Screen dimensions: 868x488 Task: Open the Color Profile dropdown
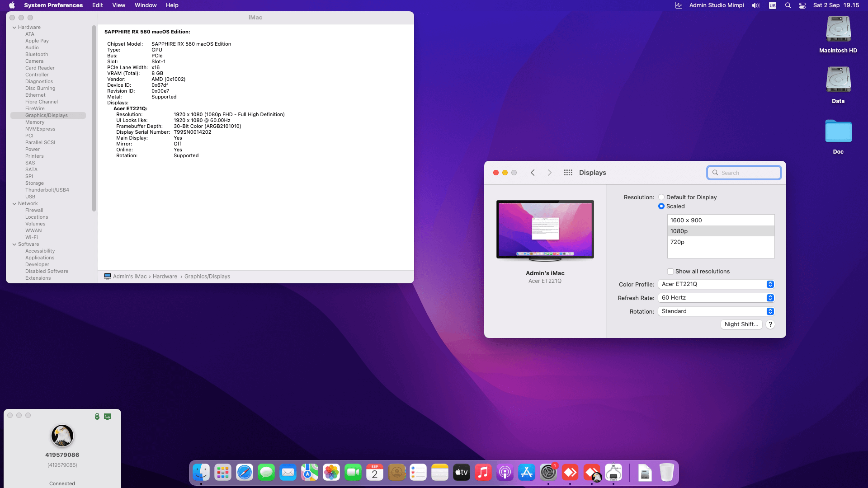pos(716,284)
